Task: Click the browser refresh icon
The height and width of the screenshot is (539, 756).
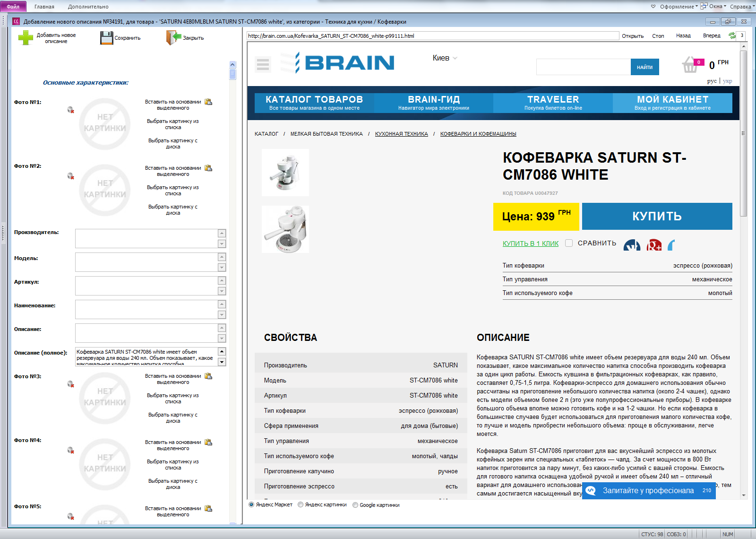Action: pyautogui.click(x=732, y=35)
